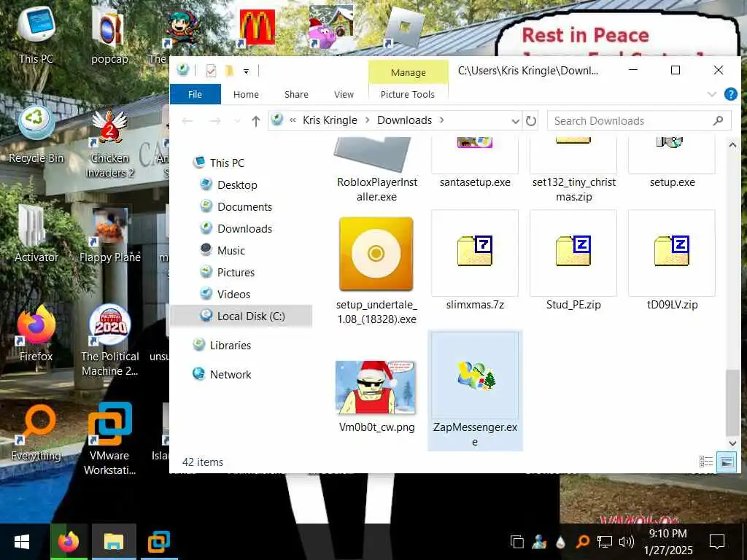Click the Properties quick access icon
Viewport: 747px width, 560px height.
click(x=211, y=71)
